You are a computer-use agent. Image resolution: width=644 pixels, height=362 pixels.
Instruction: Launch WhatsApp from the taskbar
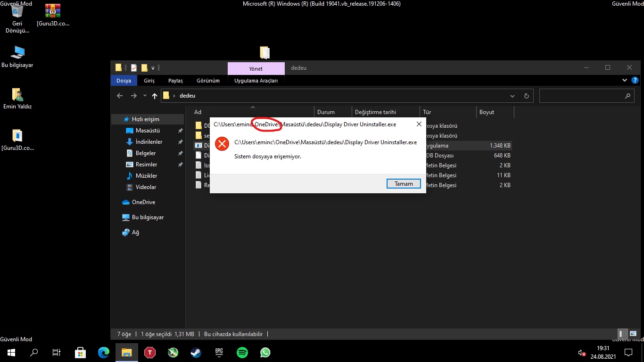click(x=265, y=352)
